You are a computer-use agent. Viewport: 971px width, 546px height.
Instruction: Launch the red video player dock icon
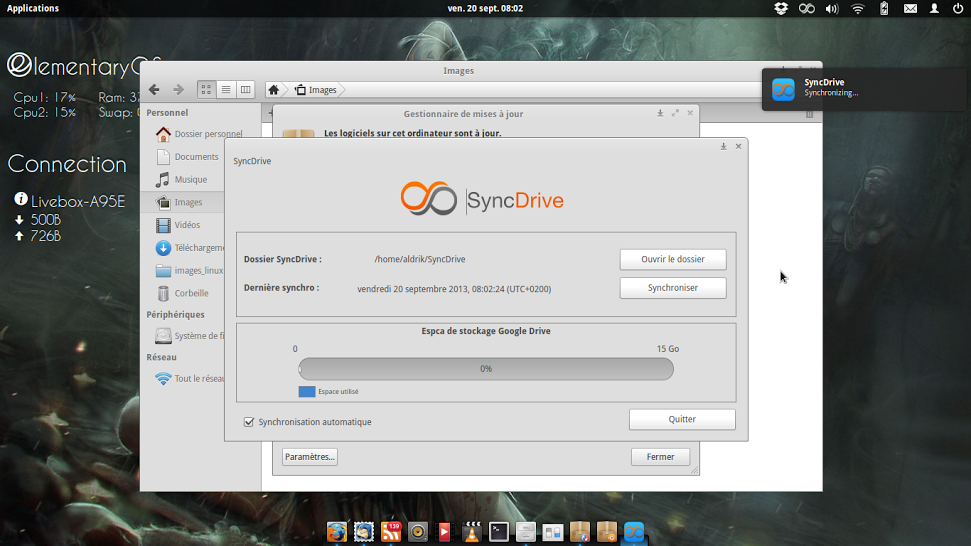(x=445, y=532)
